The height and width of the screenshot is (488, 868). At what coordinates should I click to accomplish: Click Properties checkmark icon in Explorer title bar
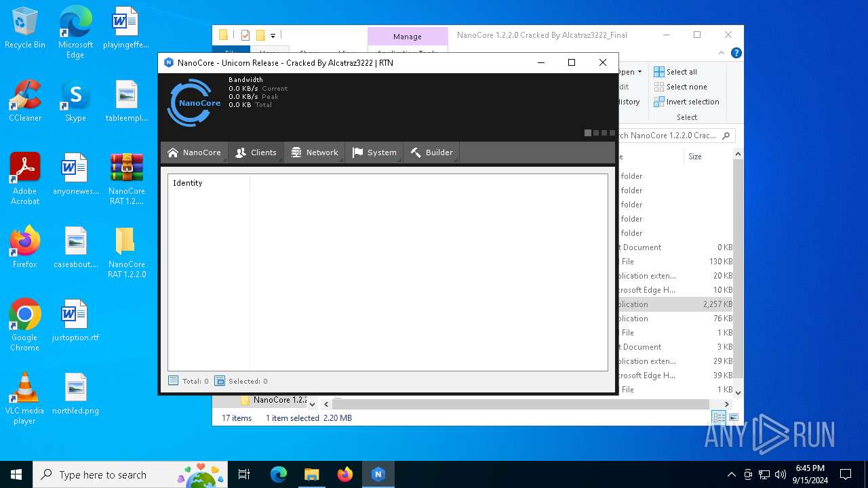[x=245, y=35]
